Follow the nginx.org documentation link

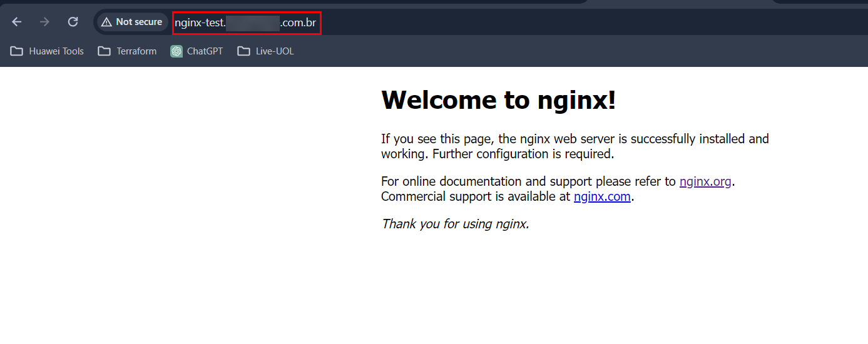705,181
